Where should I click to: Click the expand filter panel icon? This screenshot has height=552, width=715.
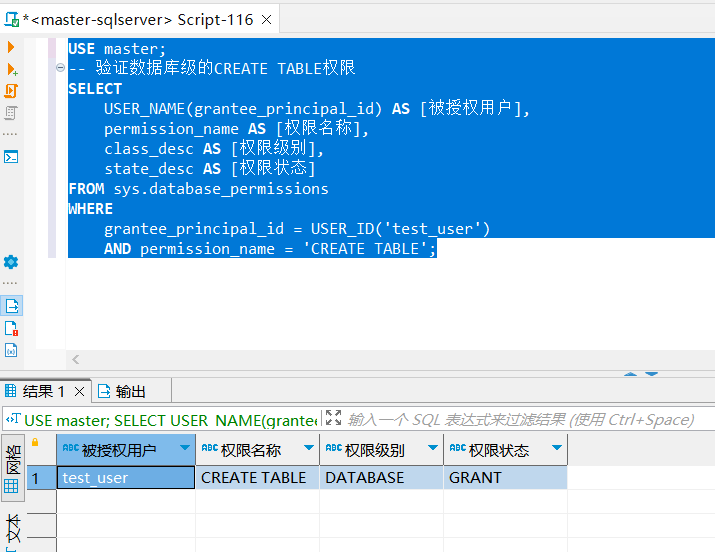pos(333,418)
